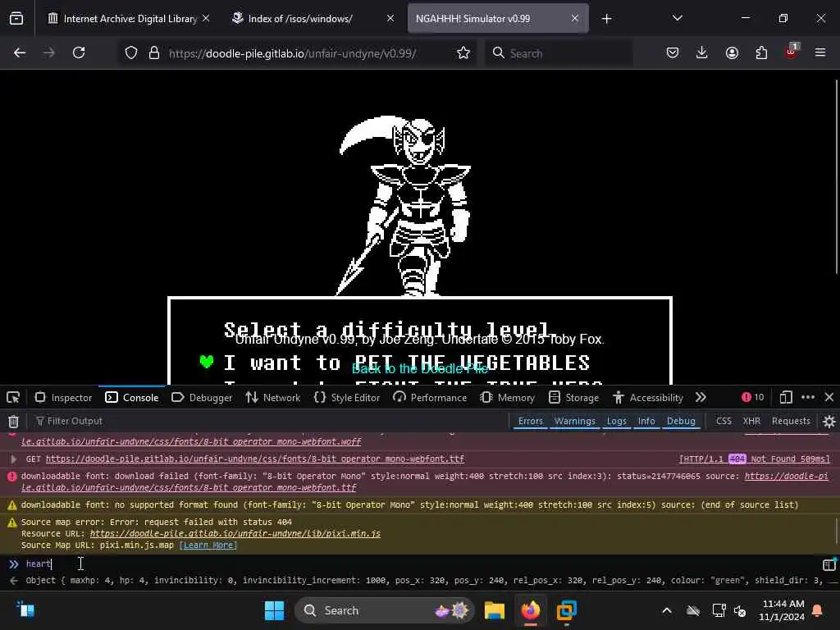Toggle Responsive Design Mode
The width and height of the screenshot is (840, 630).
pyautogui.click(x=786, y=397)
